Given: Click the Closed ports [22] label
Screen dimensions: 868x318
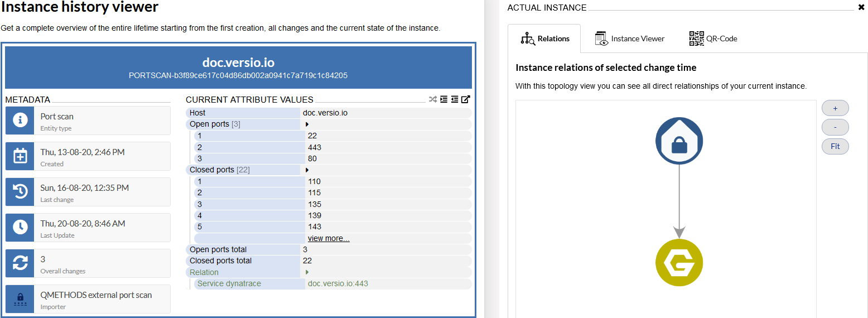Looking at the screenshot, I should click(x=220, y=170).
